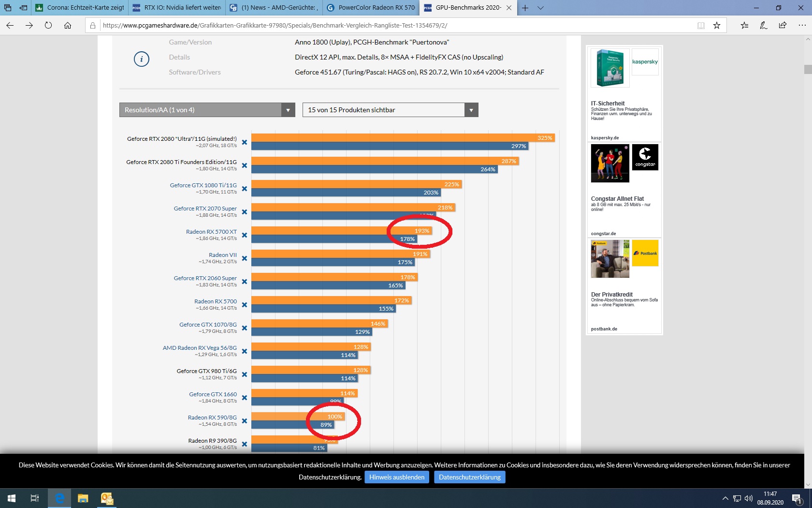Open Outlook from taskbar
Screen dimensions: 812x508
coord(107,498)
